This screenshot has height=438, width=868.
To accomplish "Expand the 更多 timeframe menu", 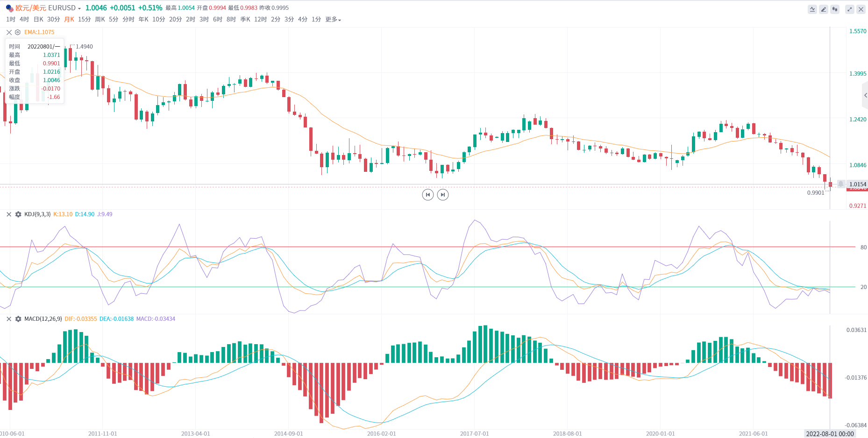I will pos(333,20).
